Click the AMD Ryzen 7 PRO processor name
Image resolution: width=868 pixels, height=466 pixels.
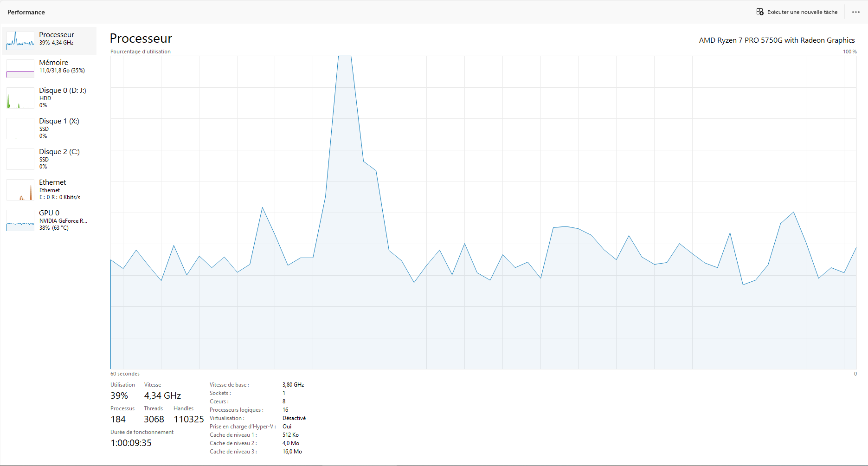[x=777, y=40]
